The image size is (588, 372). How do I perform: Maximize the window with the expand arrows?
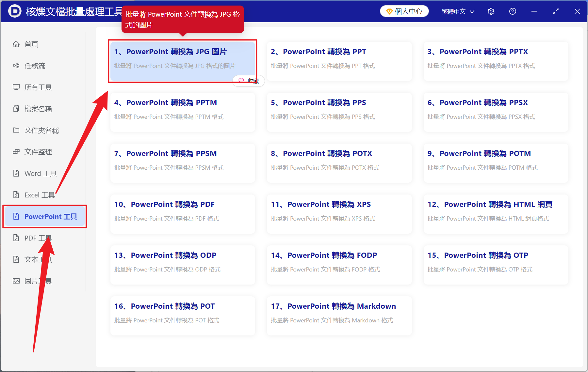[x=556, y=11]
